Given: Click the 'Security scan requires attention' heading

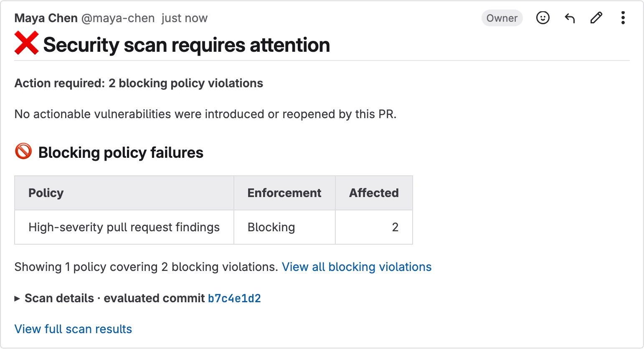Looking at the screenshot, I should pyautogui.click(x=187, y=45).
